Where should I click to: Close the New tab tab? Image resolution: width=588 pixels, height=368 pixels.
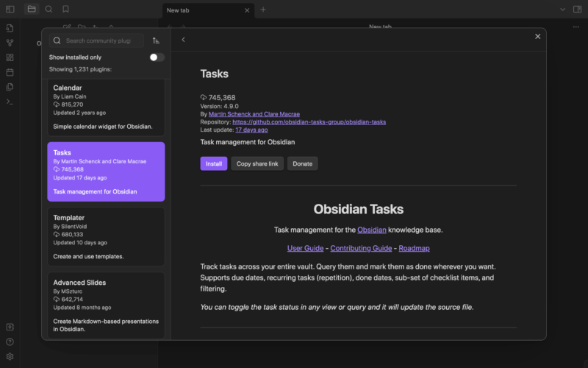[247, 10]
